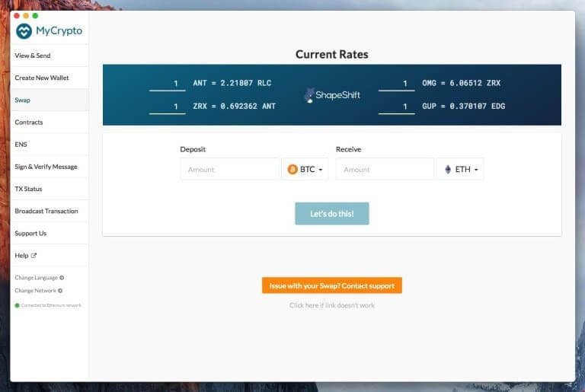Image resolution: width=585 pixels, height=392 pixels.
Task: Open the Support Us page
Action: pyautogui.click(x=50, y=233)
